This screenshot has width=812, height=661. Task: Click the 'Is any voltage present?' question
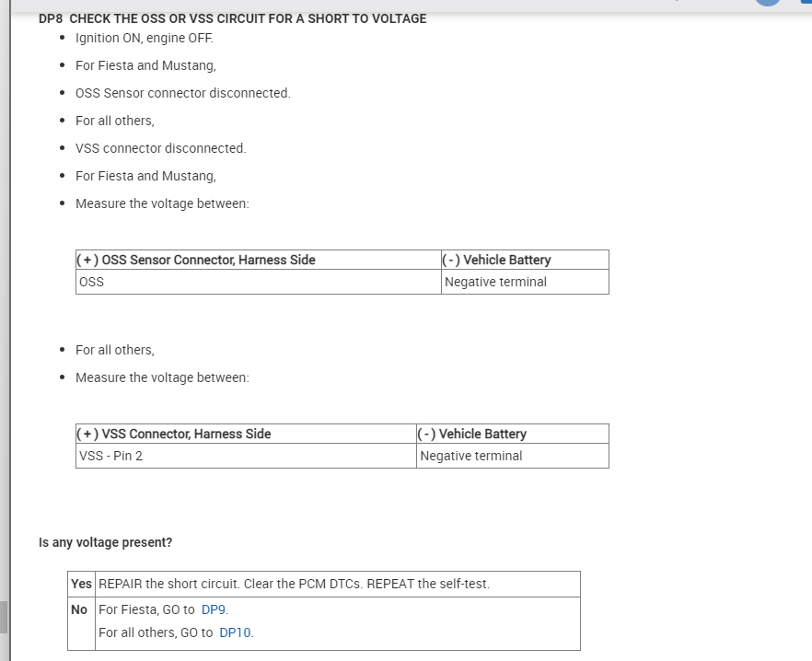tap(105, 542)
